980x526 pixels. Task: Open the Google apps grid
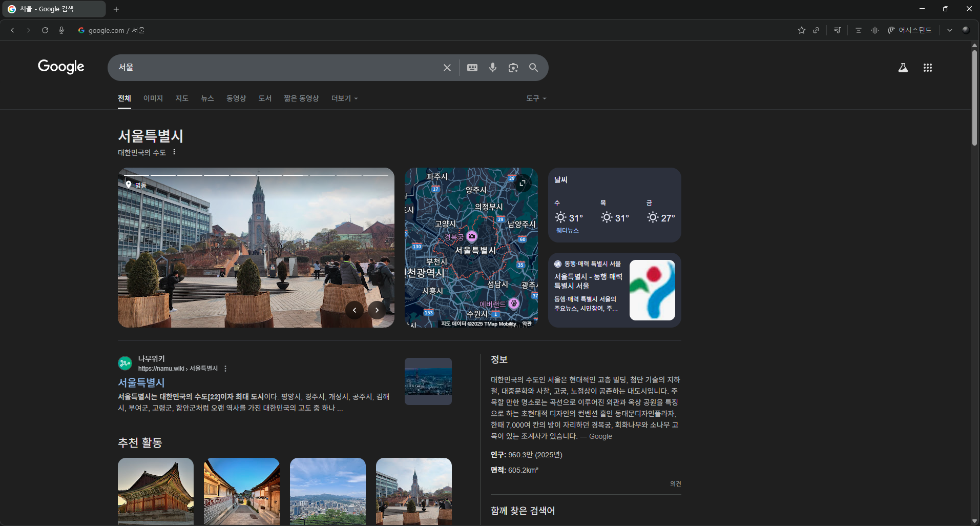(x=928, y=68)
